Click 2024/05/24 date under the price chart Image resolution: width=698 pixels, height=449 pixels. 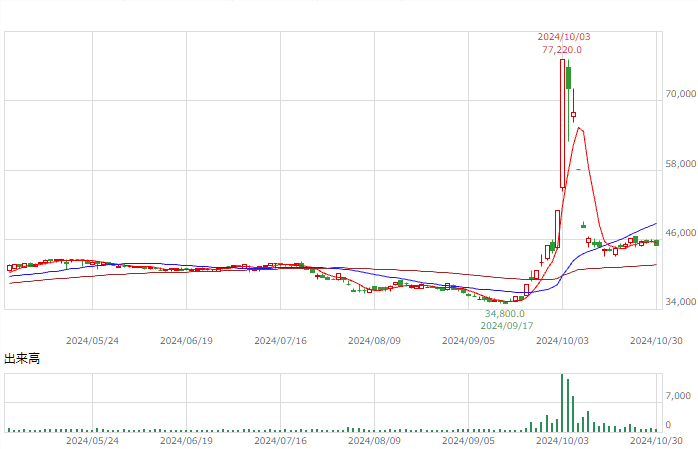tap(93, 341)
